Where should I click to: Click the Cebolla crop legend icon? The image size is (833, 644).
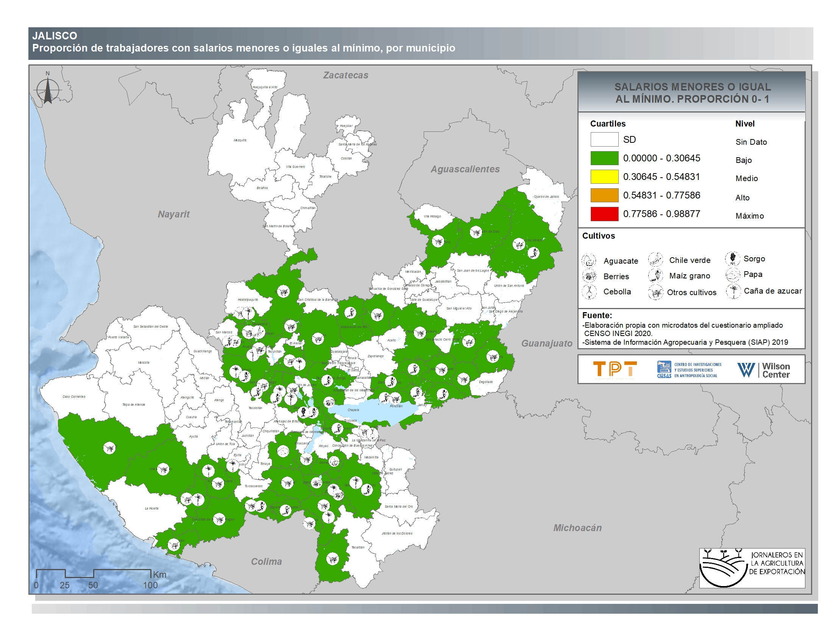[x=589, y=291]
